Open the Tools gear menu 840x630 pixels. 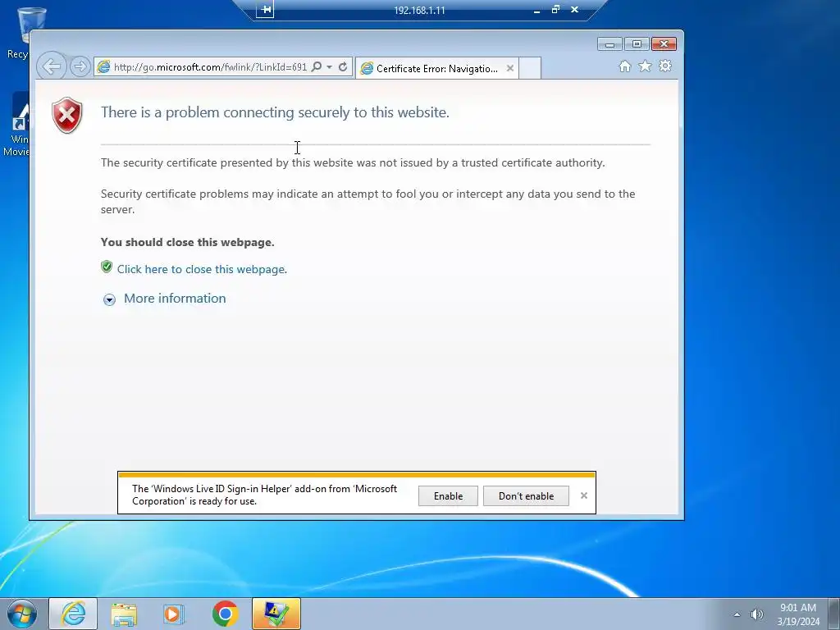point(665,66)
